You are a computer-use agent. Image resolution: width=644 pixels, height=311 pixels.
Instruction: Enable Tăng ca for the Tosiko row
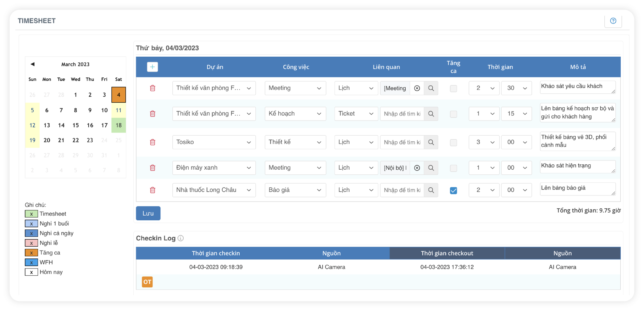[x=453, y=143]
